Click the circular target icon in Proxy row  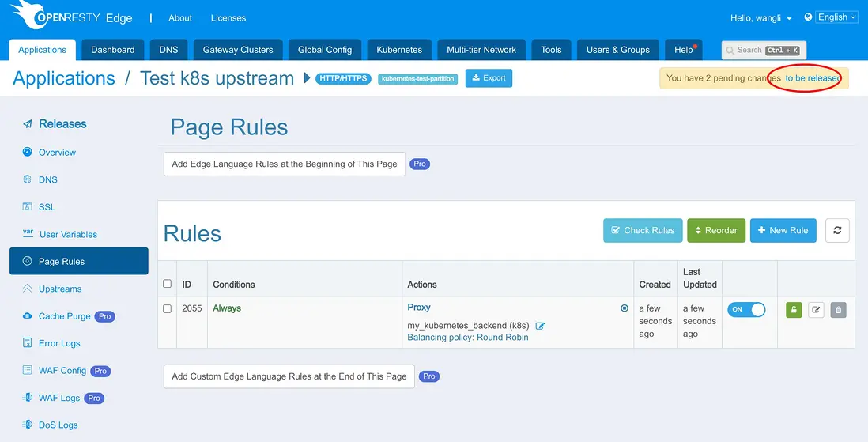coord(625,308)
